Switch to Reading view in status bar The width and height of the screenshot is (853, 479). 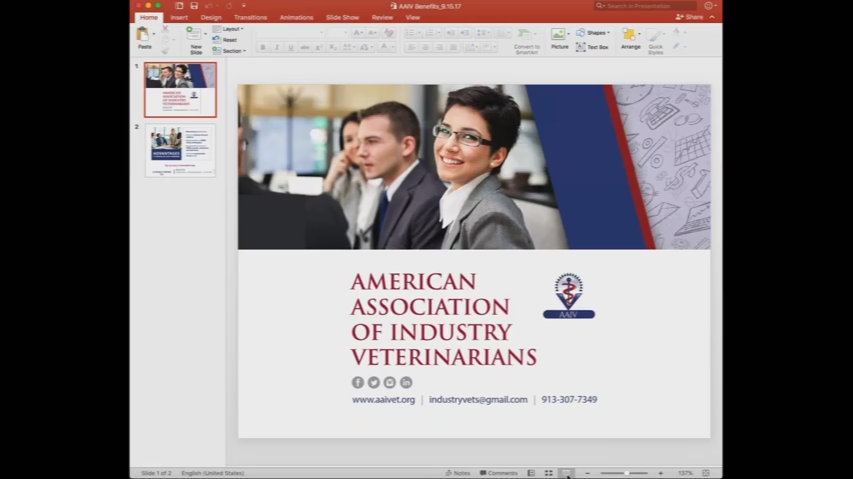[x=566, y=473]
